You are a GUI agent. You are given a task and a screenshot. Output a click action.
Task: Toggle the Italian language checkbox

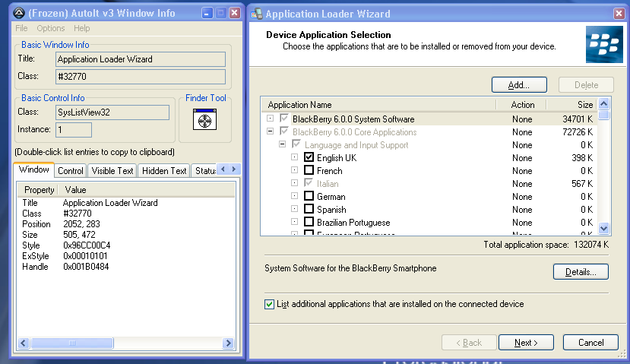(x=309, y=183)
